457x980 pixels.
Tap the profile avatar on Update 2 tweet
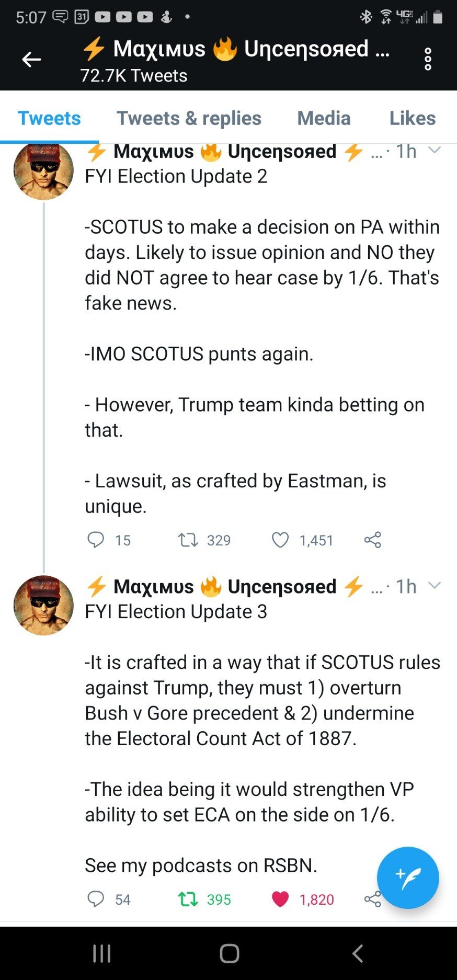click(43, 170)
